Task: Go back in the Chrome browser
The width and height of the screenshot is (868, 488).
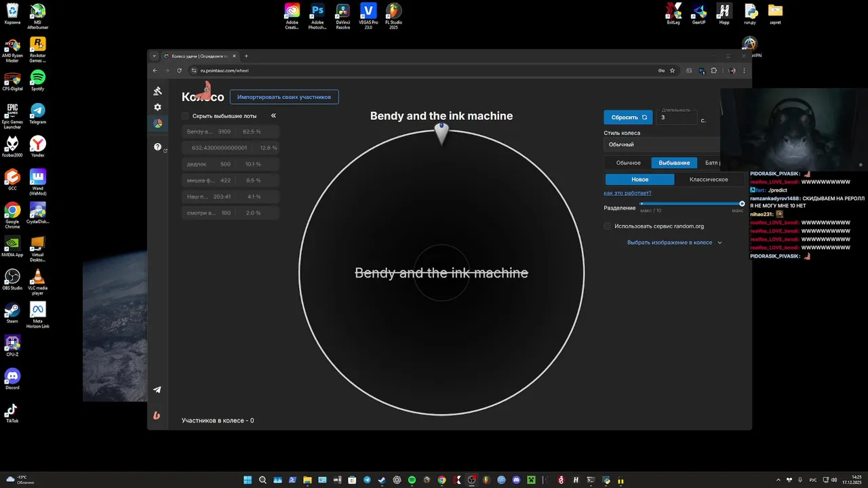Action: coord(155,70)
